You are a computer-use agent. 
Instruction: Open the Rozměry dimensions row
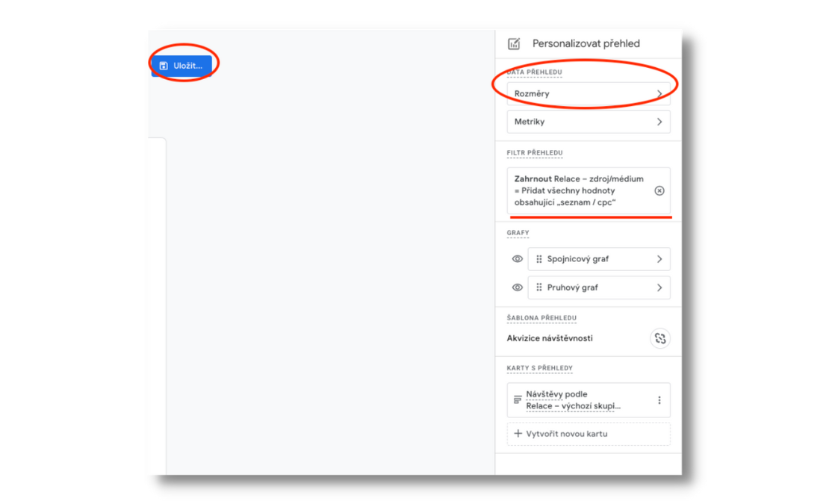[x=589, y=93]
